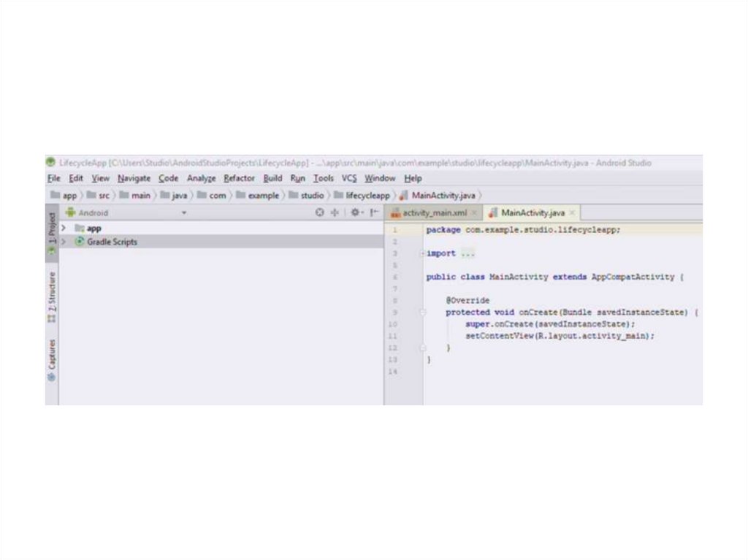
Task: Click the example breadcrumb folder
Action: (258, 196)
